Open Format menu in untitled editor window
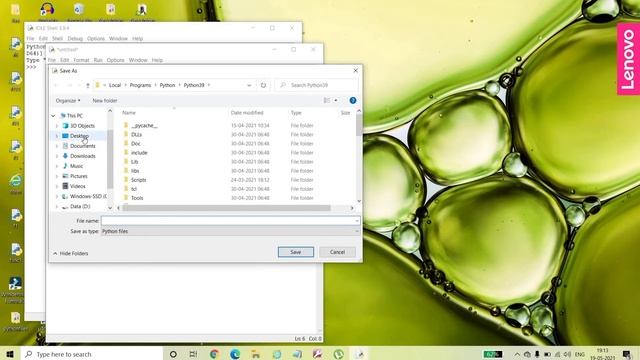 (x=81, y=60)
